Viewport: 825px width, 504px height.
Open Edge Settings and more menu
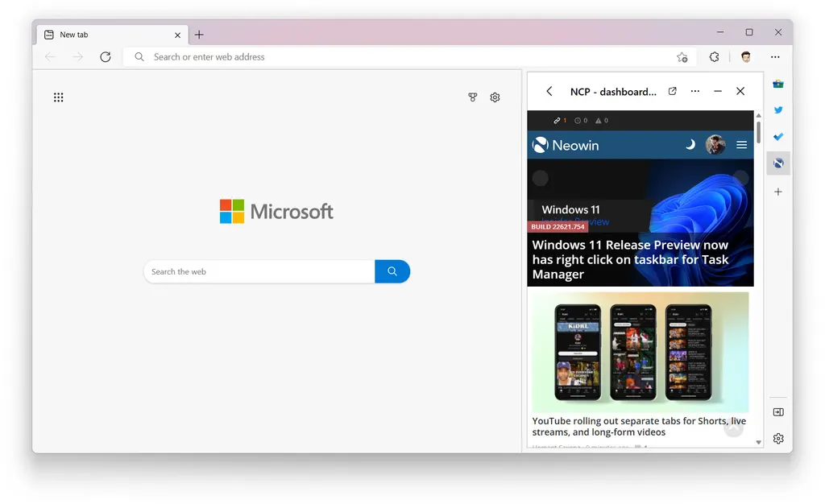pyautogui.click(x=775, y=57)
